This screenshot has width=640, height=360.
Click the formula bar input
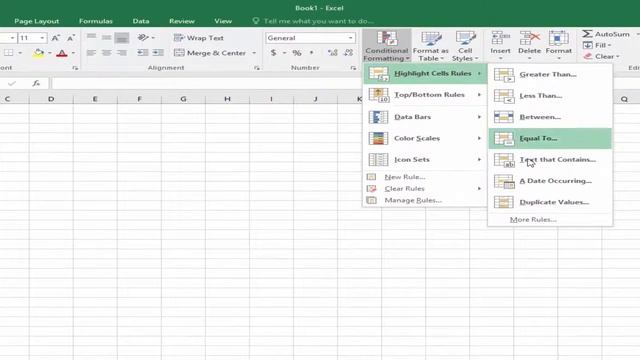point(207,83)
